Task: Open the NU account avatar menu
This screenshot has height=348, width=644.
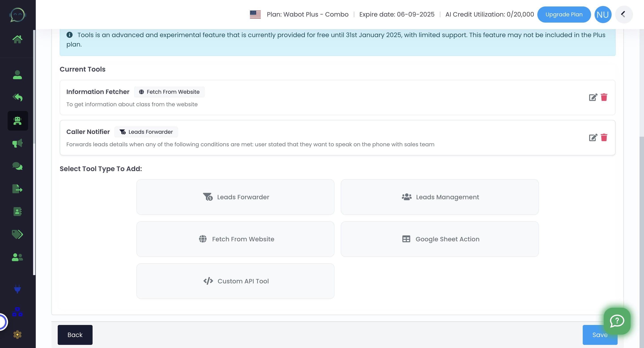Action: 603,14
